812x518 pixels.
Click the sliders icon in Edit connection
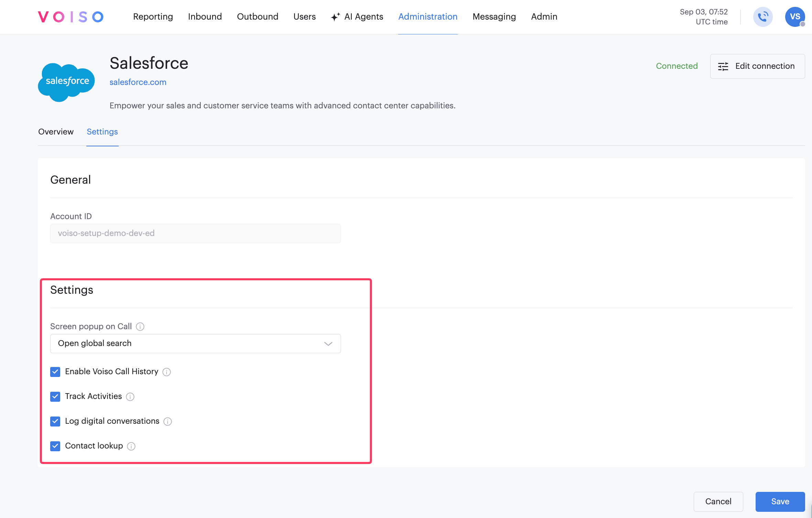[723, 66]
